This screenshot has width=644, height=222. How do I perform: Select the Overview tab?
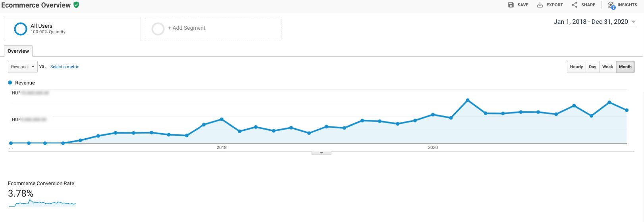(x=18, y=51)
